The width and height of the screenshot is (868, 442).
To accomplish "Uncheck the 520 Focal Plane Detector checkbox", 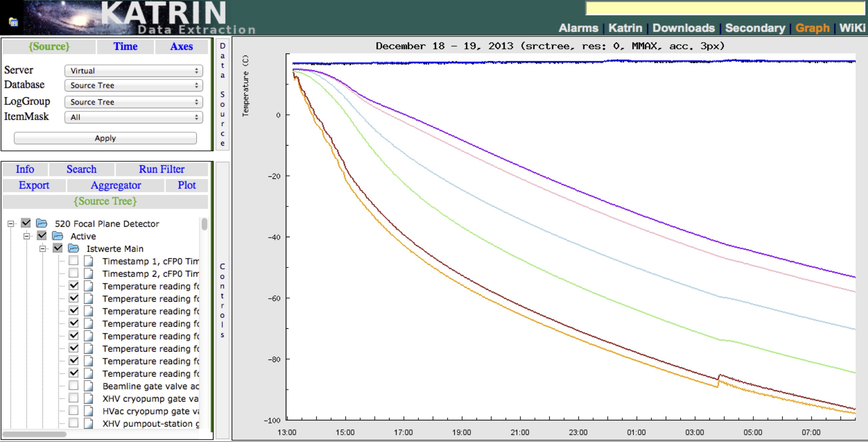I will click(26, 223).
